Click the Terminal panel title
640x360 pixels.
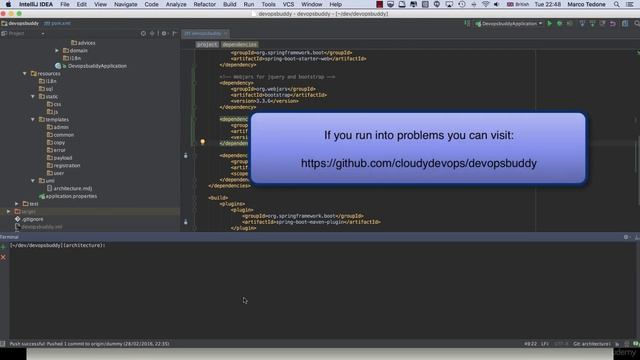pyautogui.click(x=9, y=237)
